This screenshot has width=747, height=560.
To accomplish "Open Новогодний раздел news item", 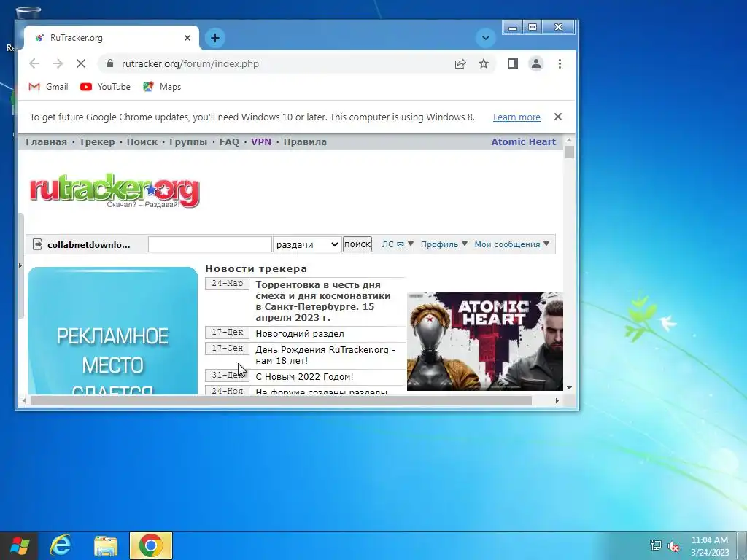I will click(300, 334).
